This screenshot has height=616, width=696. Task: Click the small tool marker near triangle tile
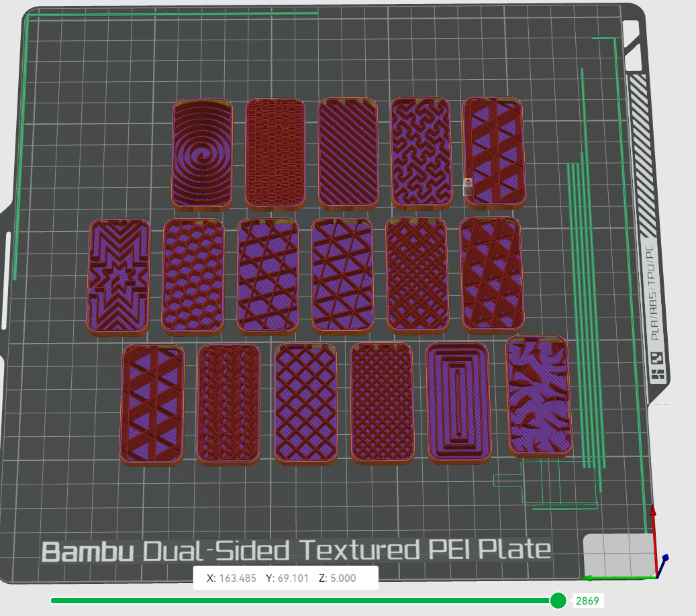click(467, 187)
